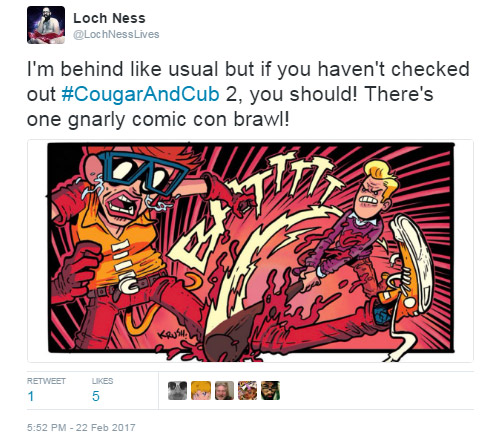This screenshot has width=500, height=440.
Task: Open the colorful collage liker avatar
Action: point(247,390)
